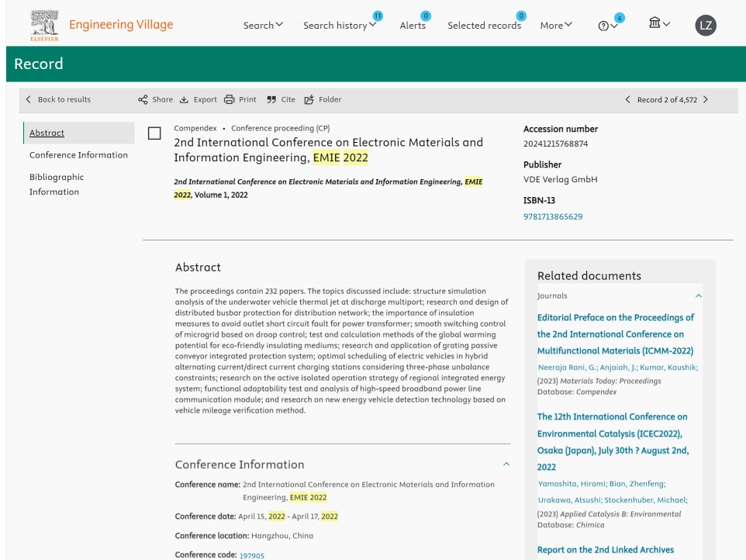
Task: Open the help question mark menu
Action: pos(606,26)
